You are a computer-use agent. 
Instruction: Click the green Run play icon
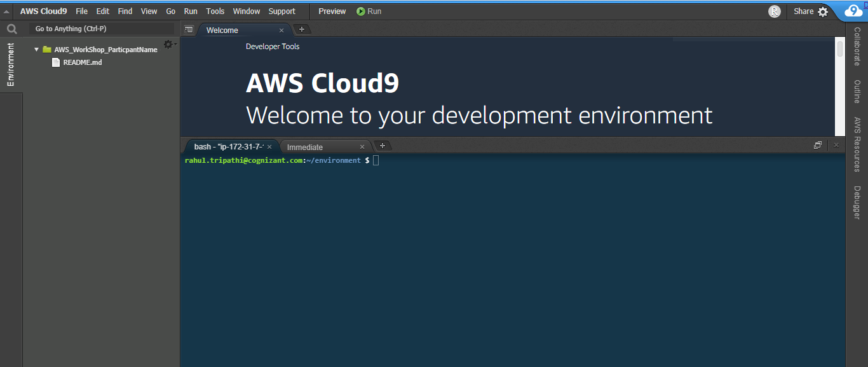[x=361, y=11]
